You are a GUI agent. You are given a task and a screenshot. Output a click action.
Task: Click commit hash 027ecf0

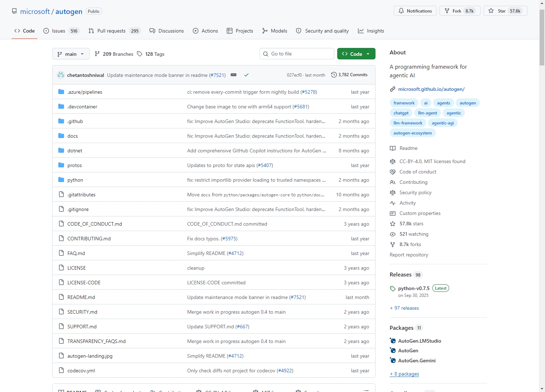click(x=294, y=75)
